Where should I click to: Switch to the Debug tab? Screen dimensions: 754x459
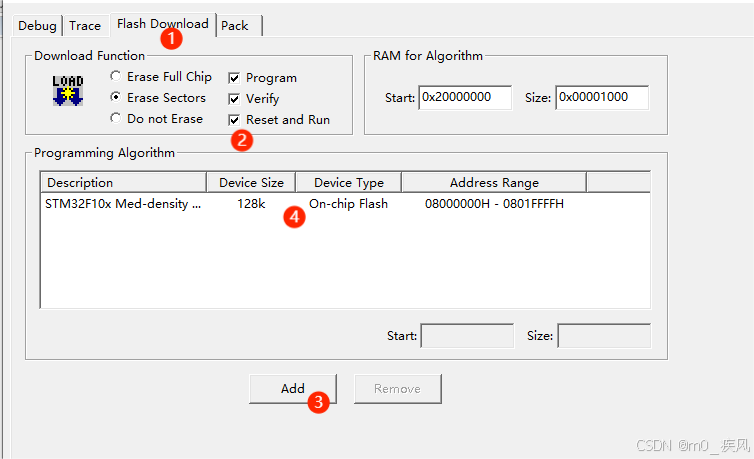click(37, 25)
